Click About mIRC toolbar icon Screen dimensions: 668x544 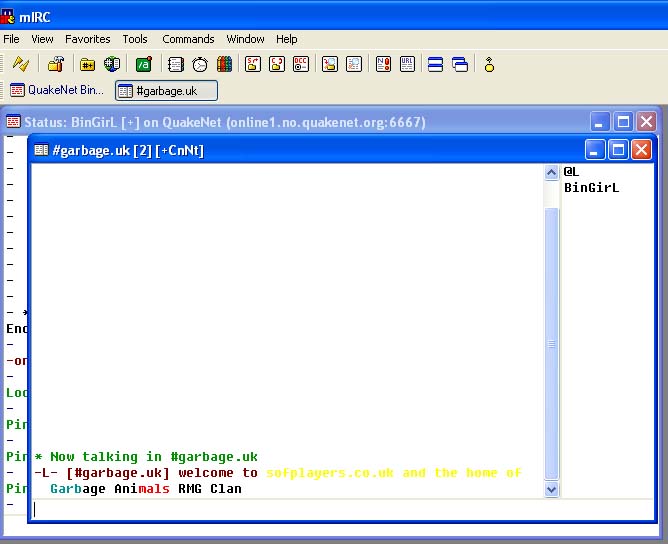(489, 64)
